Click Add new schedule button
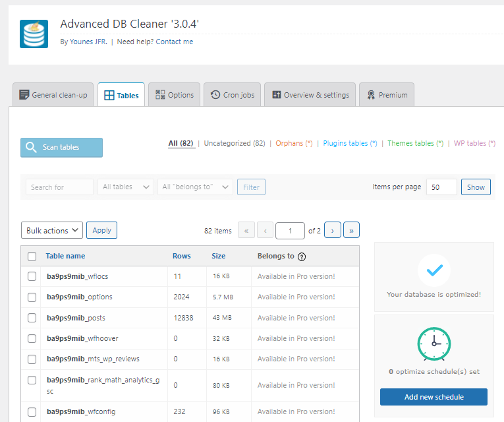This screenshot has width=504, height=422. (x=434, y=397)
